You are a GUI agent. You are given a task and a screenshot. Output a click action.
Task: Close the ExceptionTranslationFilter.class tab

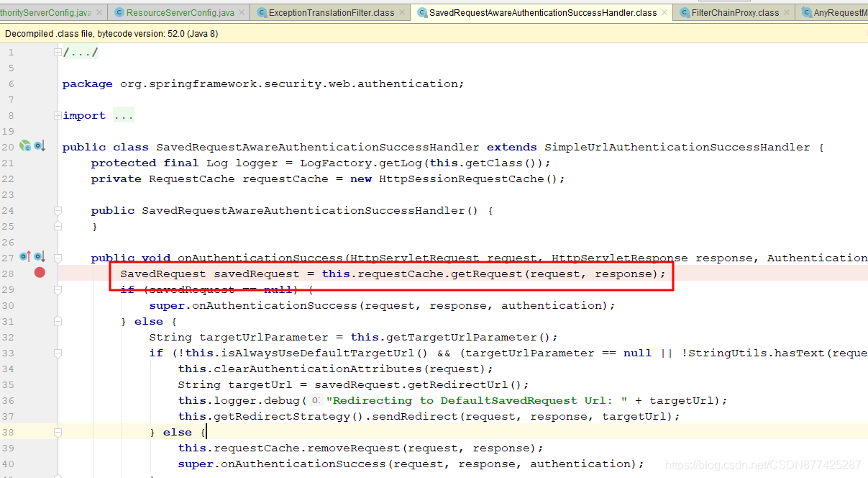403,12
